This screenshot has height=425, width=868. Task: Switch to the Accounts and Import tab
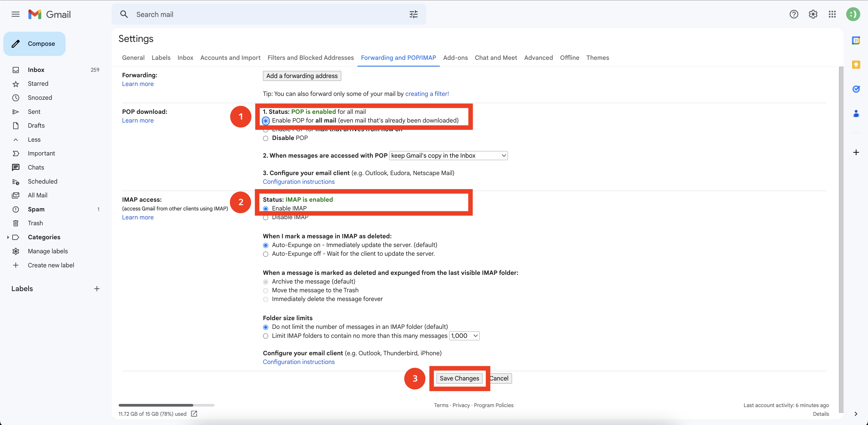point(230,58)
